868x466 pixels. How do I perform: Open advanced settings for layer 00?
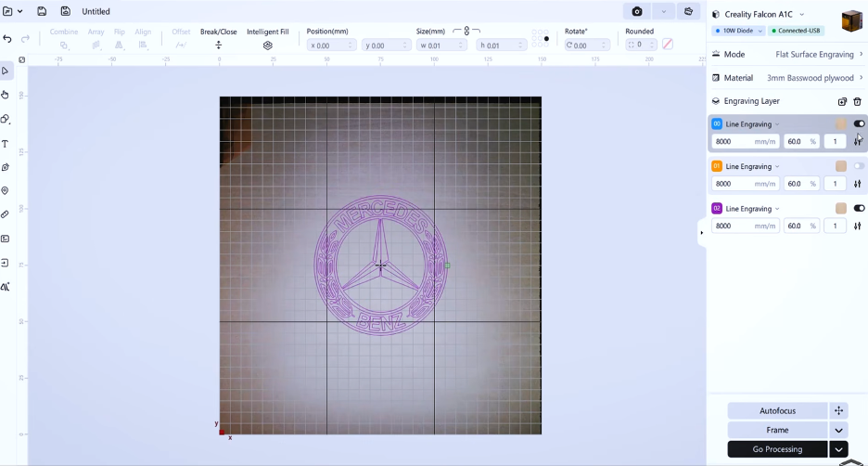(x=858, y=141)
